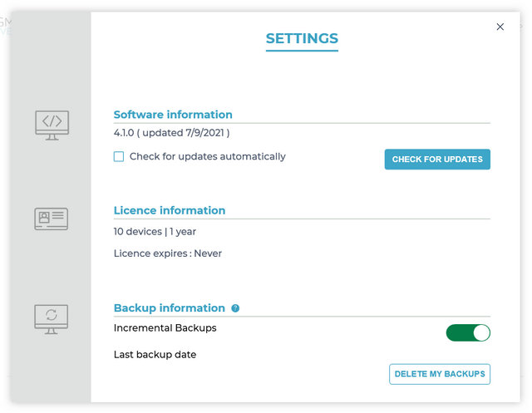The image size is (532, 413).
Task: Click the backup sync monitor icon
Action: tap(52, 317)
